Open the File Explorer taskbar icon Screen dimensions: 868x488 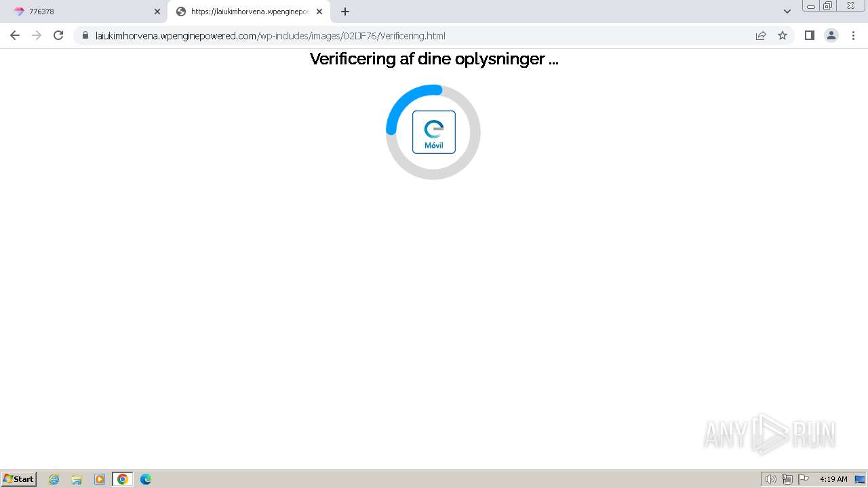(x=77, y=479)
